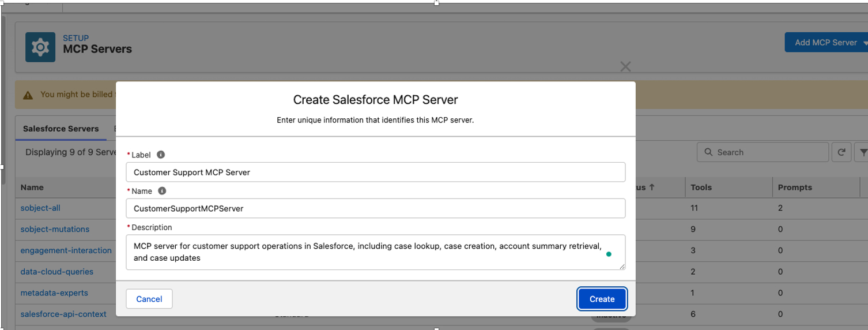This screenshot has width=868, height=330.
Task: Open the data-cloud-queries server link
Action: [57, 272]
